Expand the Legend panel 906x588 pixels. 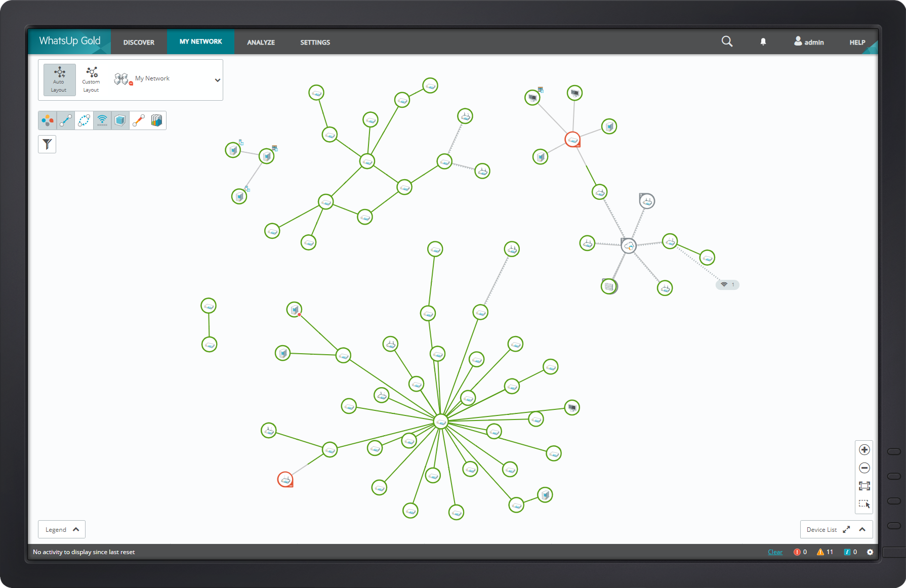coord(62,529)
